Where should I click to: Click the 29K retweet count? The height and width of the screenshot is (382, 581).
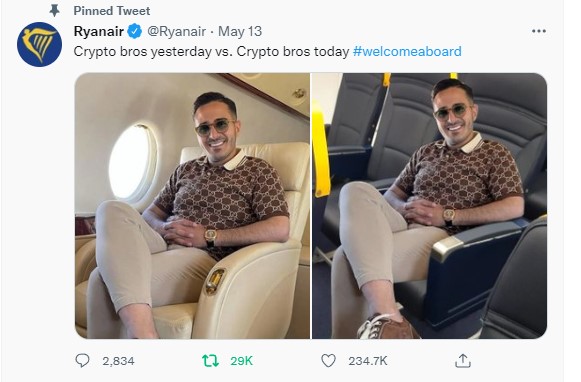(241, 361)
